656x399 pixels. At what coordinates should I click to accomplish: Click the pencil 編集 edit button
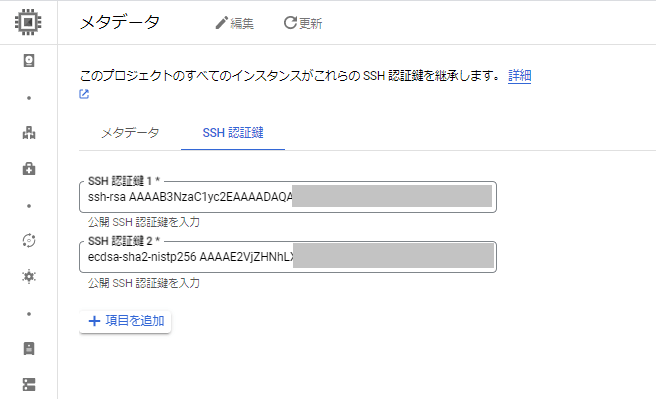[234, 23]
